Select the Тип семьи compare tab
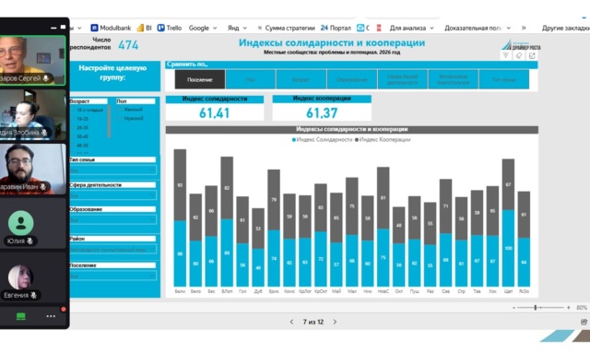This screenshot has height=364, width=590. [504, 79]
